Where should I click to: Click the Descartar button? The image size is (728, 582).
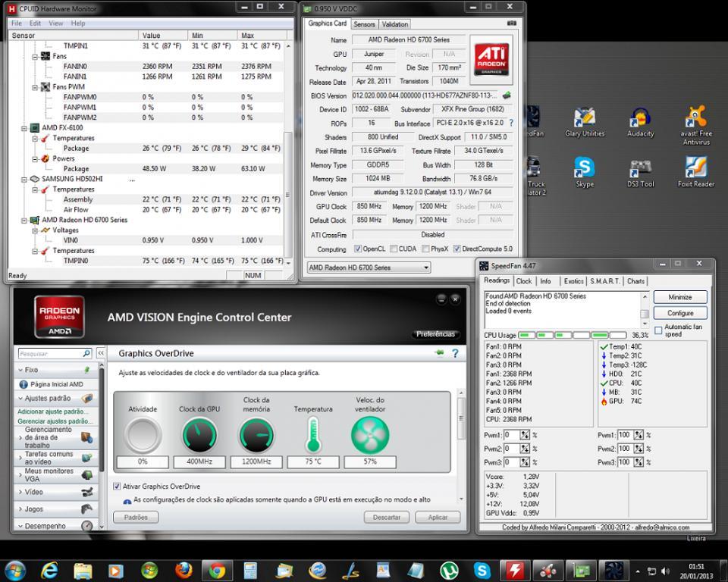[x=386, y=517]
